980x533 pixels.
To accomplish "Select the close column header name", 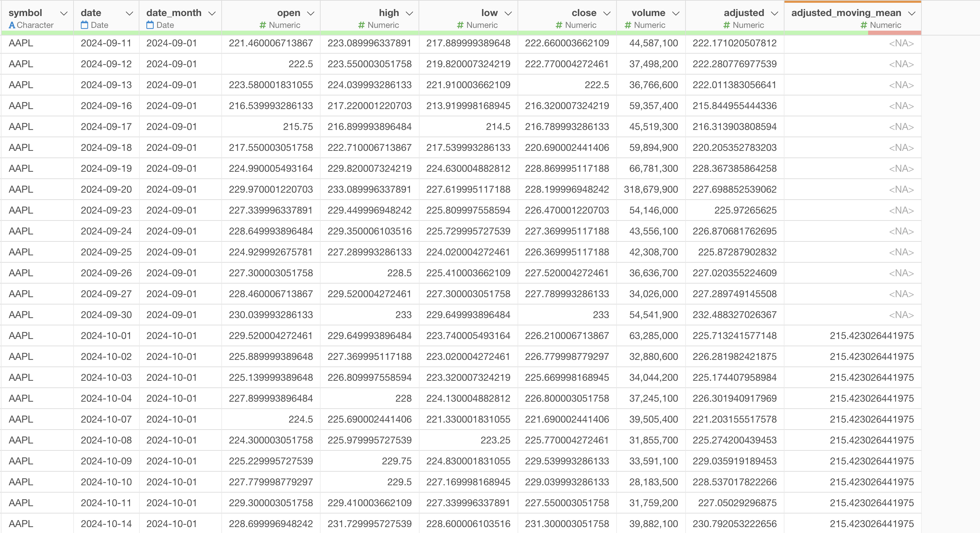I will tap(584, 13).
